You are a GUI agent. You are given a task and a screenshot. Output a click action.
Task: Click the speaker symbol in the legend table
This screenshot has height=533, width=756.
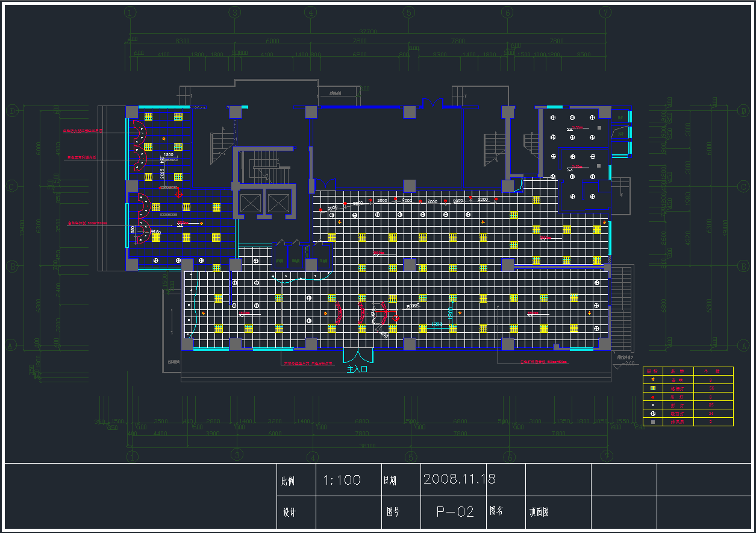tap(652, 380)
